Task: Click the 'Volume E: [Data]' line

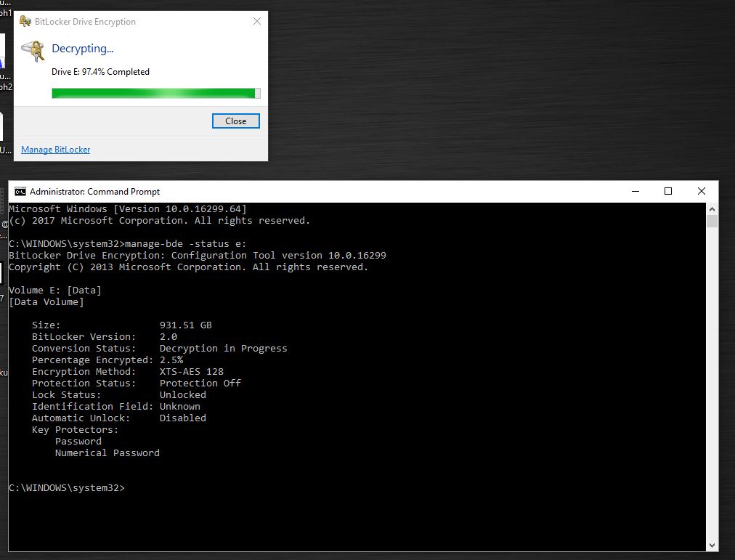Action: (55, 290)
